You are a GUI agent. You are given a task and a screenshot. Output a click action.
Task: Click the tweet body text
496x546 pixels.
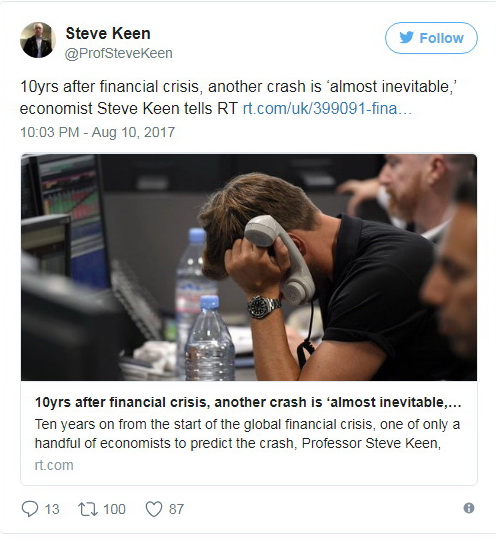(238, 97)
